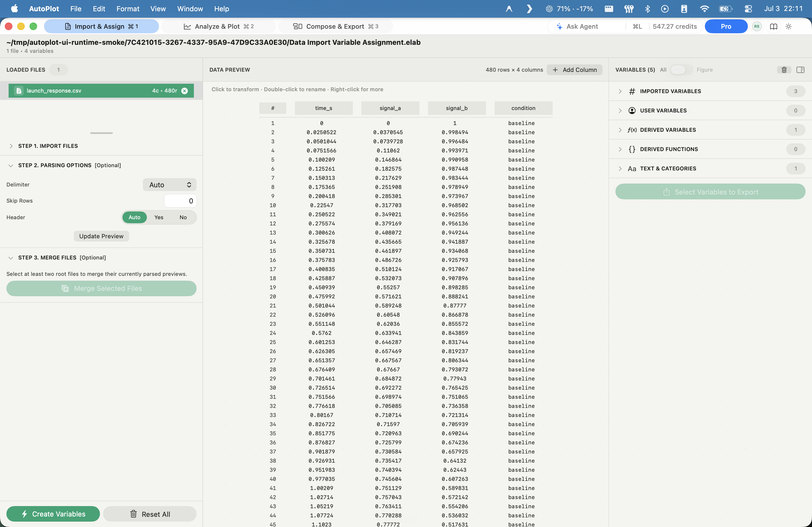812x527 pixels.
Task: Expand the Derived Variables group
Action: tap(620, 130)
